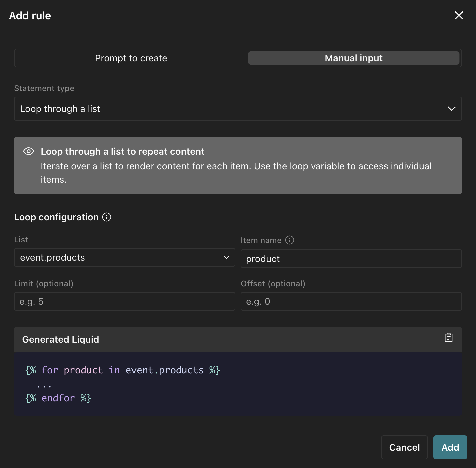Click the List dropdown chevron
The width and height of the screenshot is (476, 468).
click(x=226, y=257)
